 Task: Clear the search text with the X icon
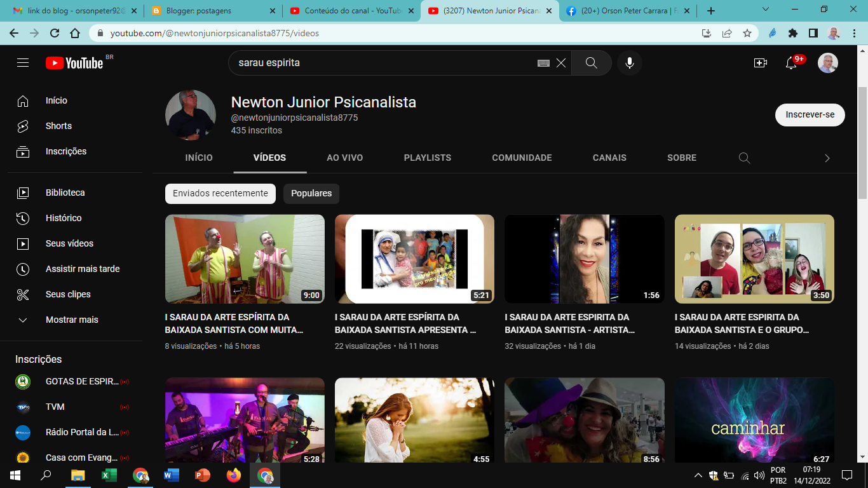(561, 63)
